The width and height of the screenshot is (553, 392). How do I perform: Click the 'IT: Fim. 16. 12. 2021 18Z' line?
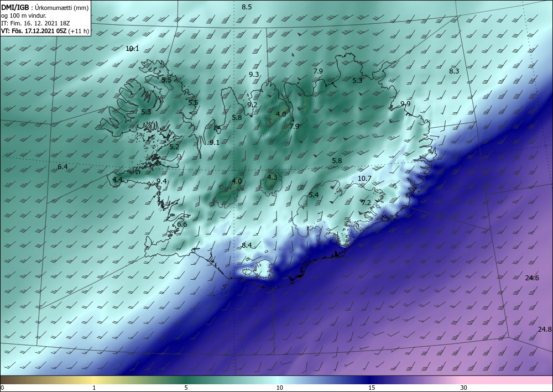pyautogui.click(x=35, y=23)
